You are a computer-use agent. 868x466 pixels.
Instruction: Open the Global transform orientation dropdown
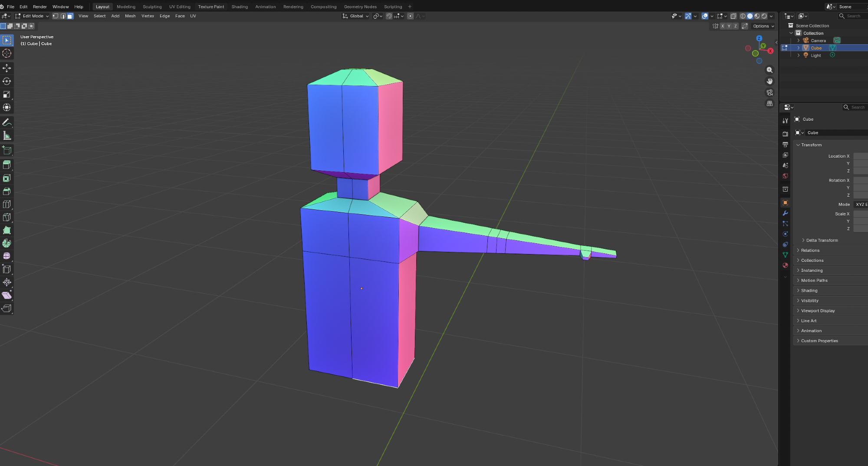pyautogui.click(x=356, y=16)
